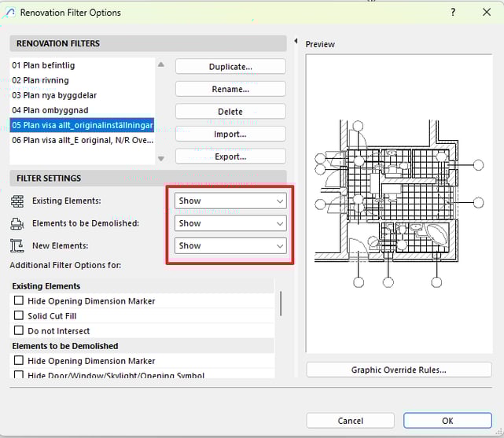
Task: Open the Existing Elements Show dropdown
Action: tap(230, 201)
